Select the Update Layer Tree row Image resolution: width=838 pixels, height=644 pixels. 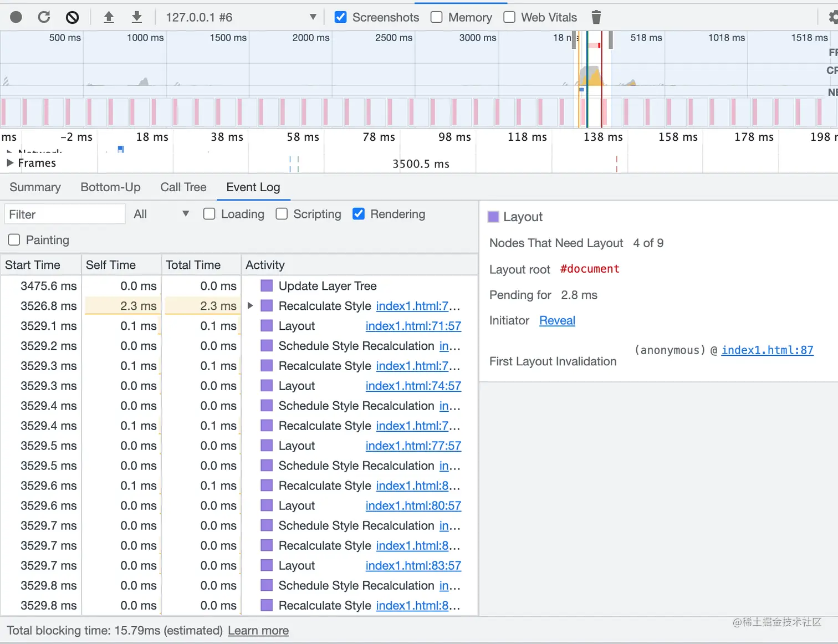coord(239,286)
